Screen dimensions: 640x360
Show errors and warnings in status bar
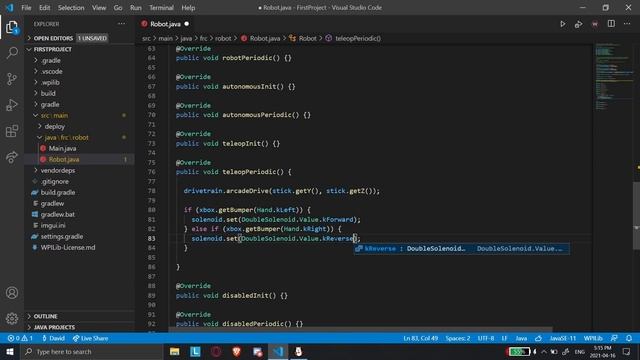[20, 338]
